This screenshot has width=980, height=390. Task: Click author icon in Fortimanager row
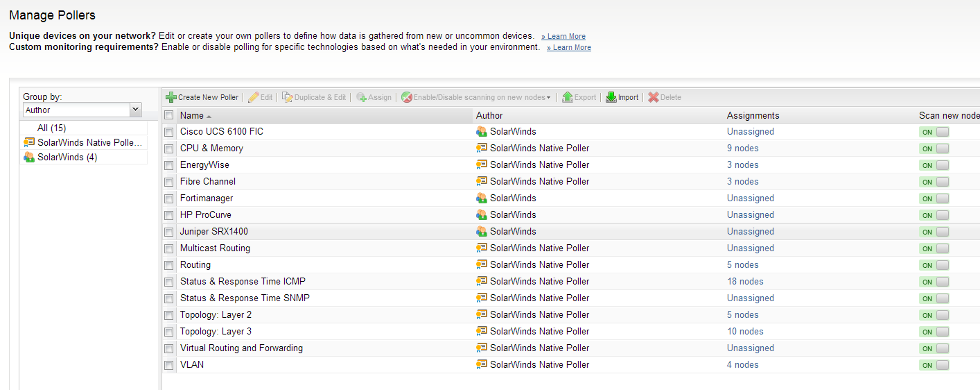click(x=482, y=198)
